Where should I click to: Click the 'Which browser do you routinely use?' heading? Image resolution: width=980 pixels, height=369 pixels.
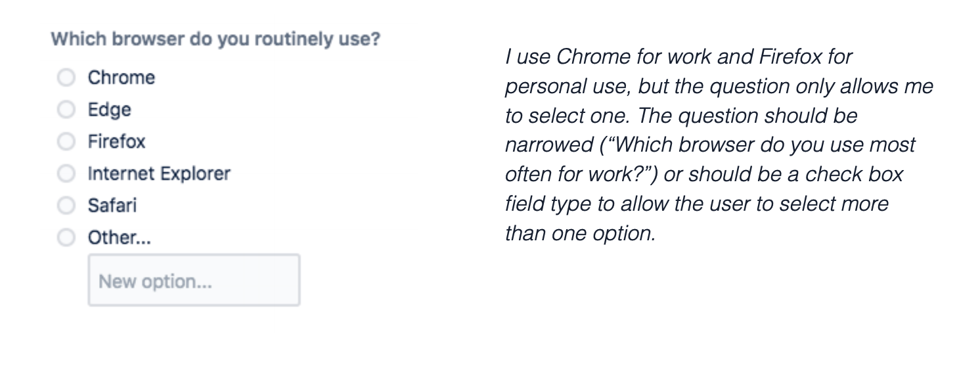[215, 39]
